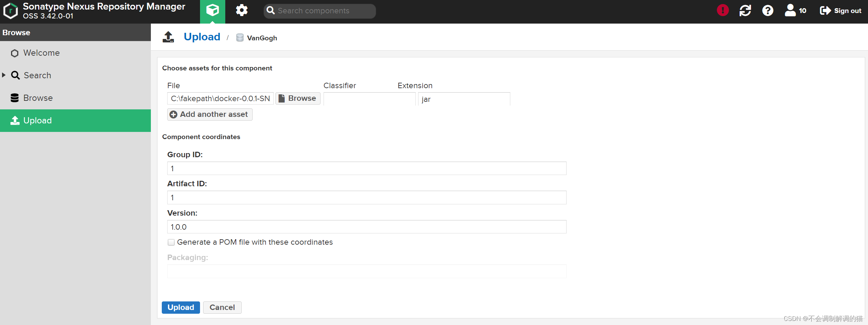Open Search in the sidebar

(x=75, y=75)
